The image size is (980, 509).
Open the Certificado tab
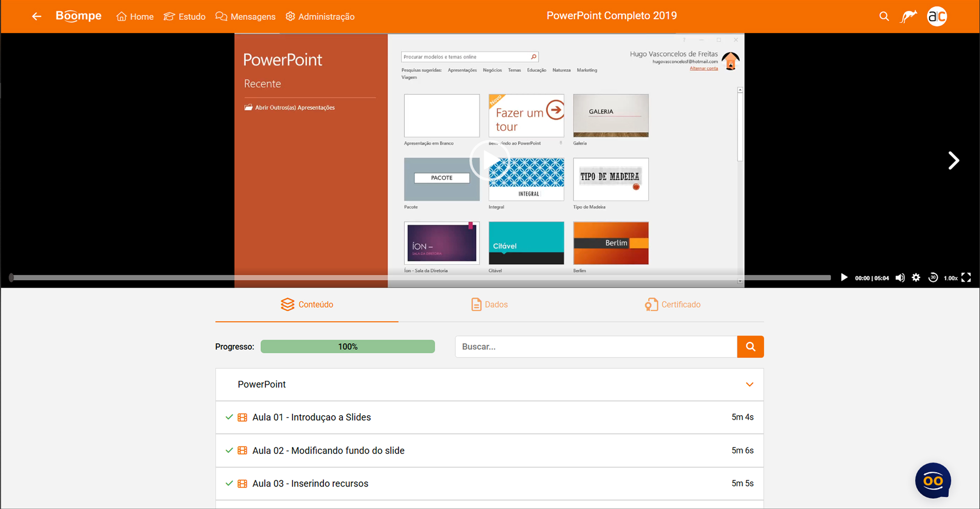(672, 304)
